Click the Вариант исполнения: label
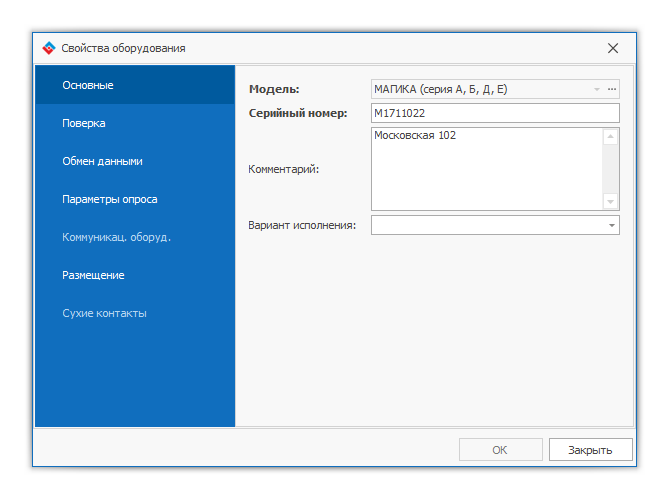Screen dimensions: 669x499 point(302,225)
